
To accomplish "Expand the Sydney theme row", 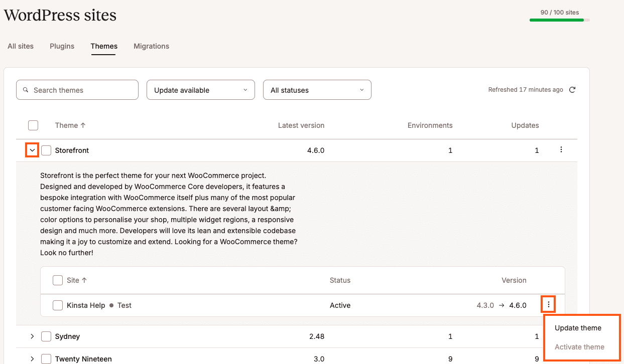I will (x=32, y=336).
